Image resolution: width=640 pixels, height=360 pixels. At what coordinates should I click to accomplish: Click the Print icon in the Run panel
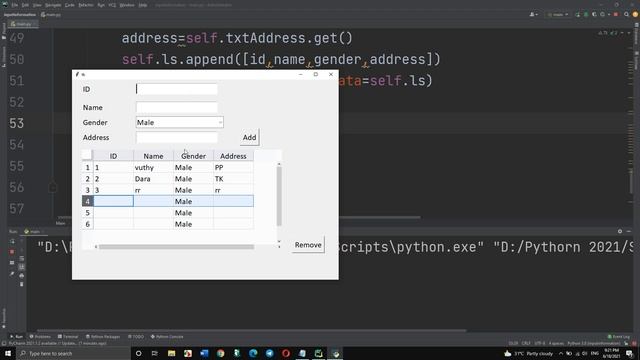tap(22, 276)
